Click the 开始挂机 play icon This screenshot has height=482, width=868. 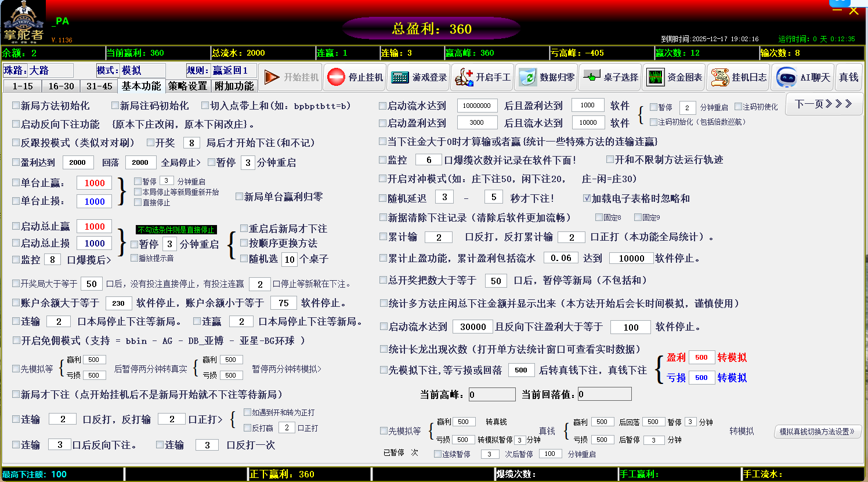click(272, 77)
